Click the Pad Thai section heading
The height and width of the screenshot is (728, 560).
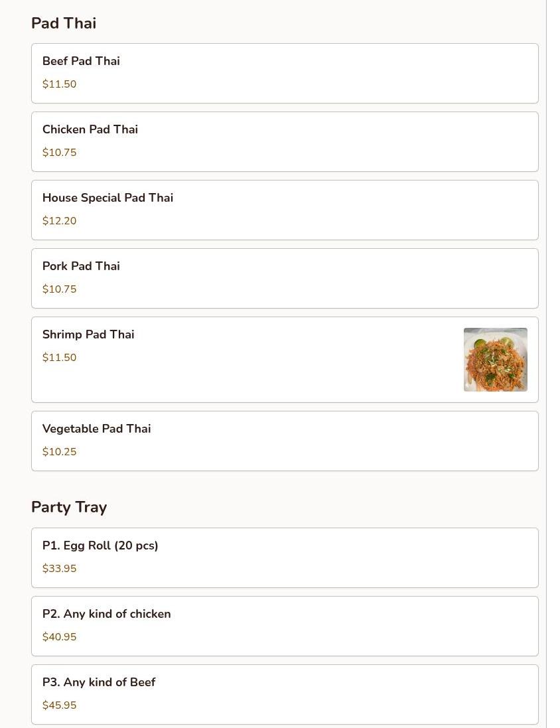click(64, 23)
